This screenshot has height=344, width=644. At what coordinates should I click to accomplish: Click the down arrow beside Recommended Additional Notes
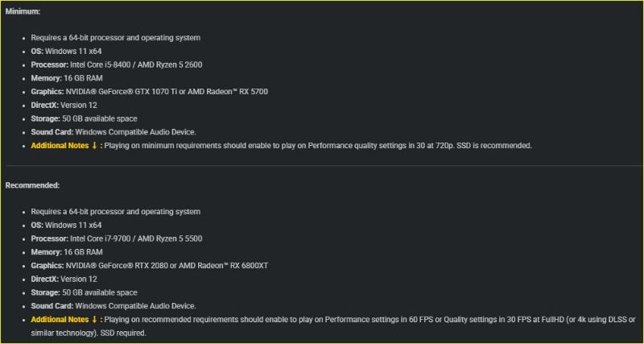click(x=94, y=320)
